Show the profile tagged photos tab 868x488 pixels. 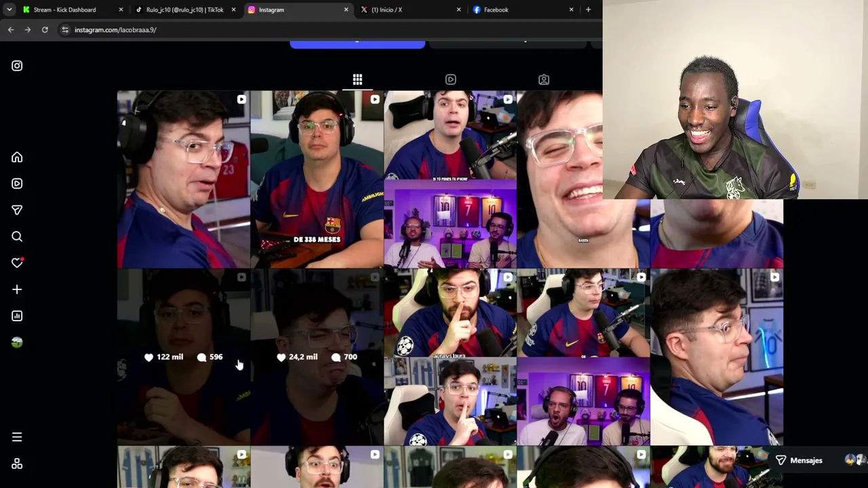tap(544, 80)
